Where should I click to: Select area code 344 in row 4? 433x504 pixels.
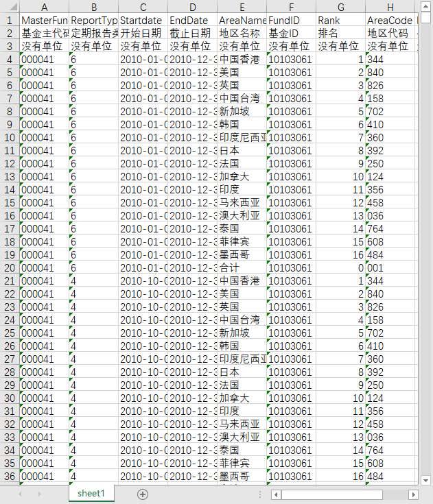tap(390, 60)
